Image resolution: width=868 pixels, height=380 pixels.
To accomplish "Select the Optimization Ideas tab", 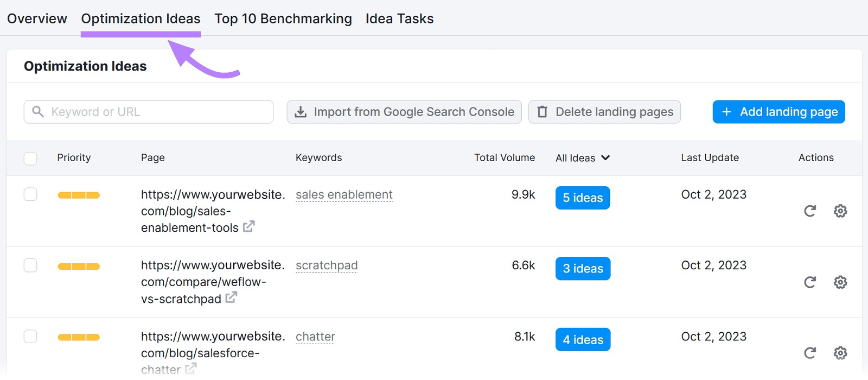I will click(141, 18).
